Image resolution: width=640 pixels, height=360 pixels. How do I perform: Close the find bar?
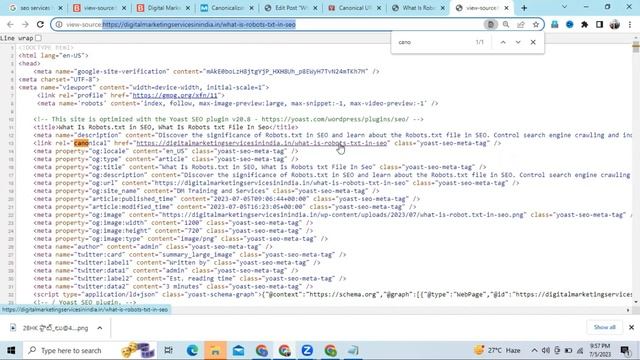point(533,42)
